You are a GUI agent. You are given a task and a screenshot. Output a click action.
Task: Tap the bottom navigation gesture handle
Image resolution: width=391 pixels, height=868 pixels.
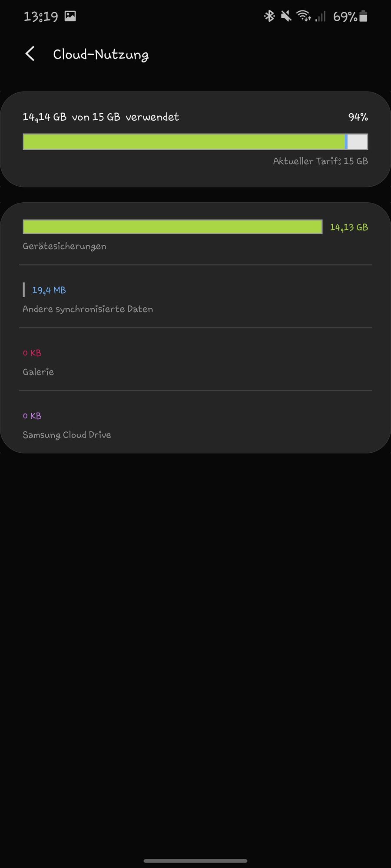[195, 861]
